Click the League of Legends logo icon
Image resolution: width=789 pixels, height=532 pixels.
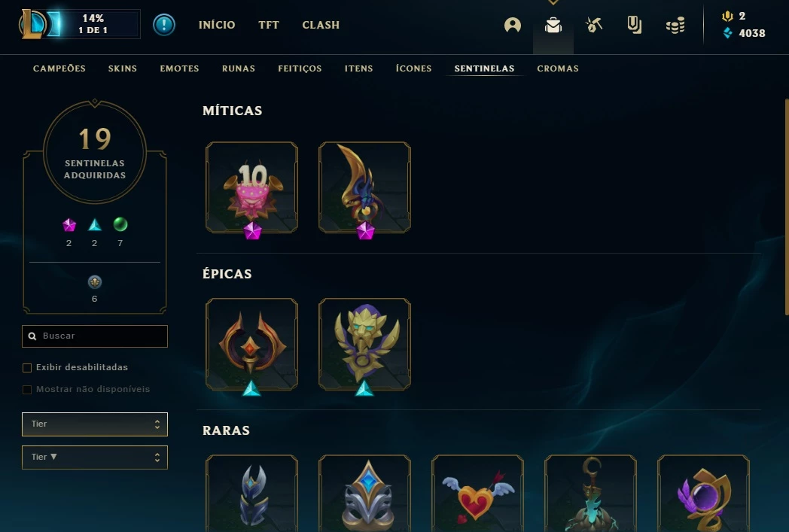[x=33, y=24]
